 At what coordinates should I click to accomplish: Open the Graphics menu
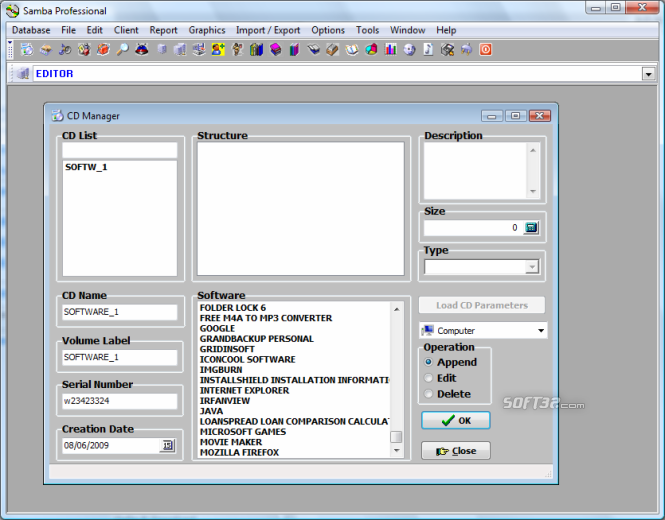pos(207,30)
